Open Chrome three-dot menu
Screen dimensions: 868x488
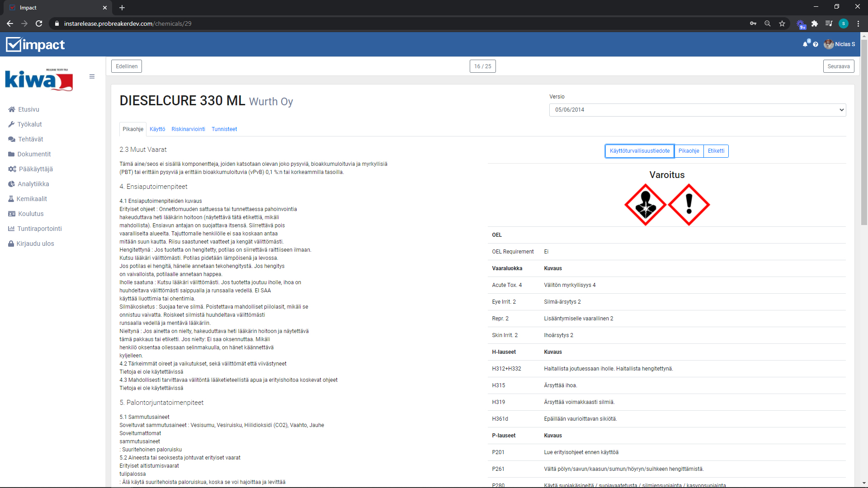(x=859, y=23)
